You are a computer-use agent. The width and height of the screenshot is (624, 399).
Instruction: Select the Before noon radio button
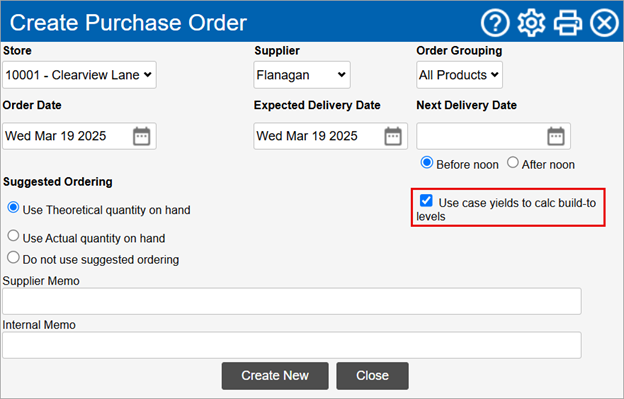click(427, 163)
